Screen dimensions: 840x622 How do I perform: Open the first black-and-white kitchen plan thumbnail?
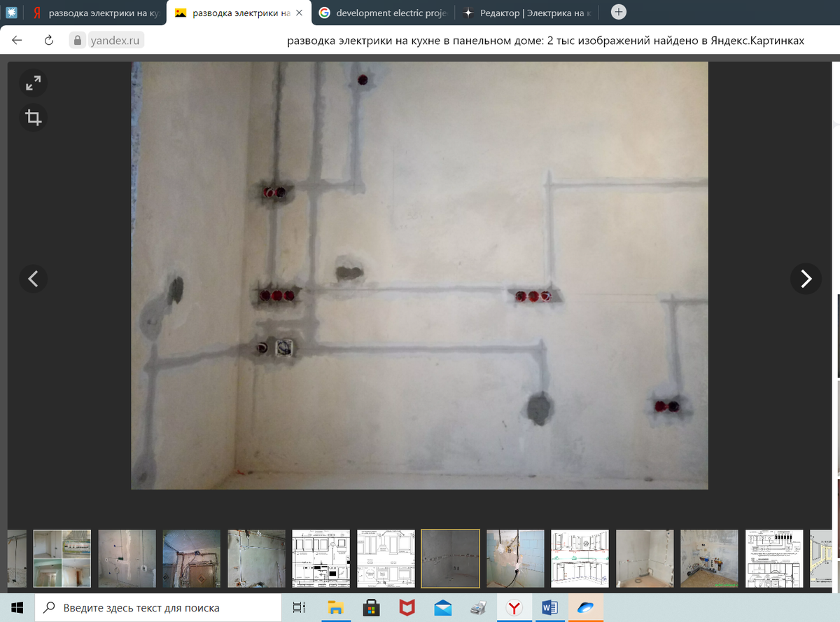(x=321, y=558)
